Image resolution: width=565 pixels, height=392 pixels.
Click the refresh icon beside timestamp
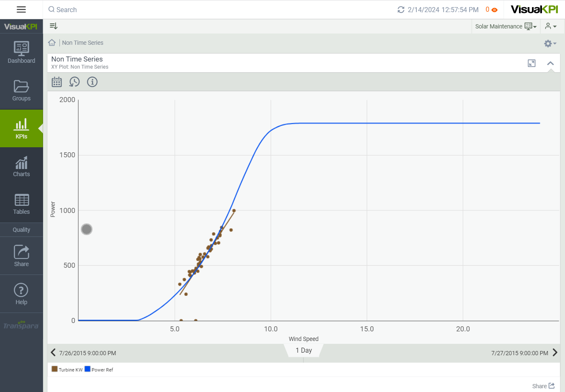point(401,10)
